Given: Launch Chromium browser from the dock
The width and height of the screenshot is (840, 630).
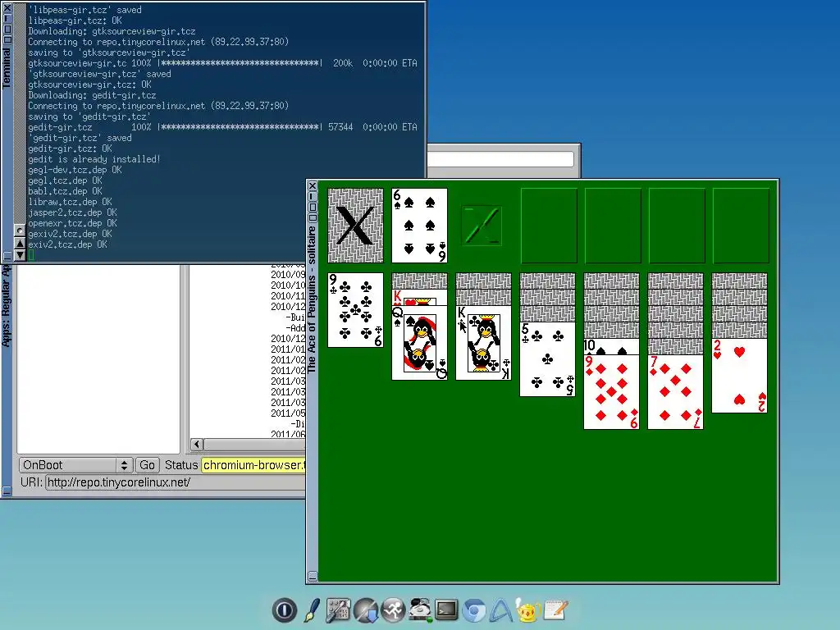Looking at the screenshot, I should coord(474,610).
